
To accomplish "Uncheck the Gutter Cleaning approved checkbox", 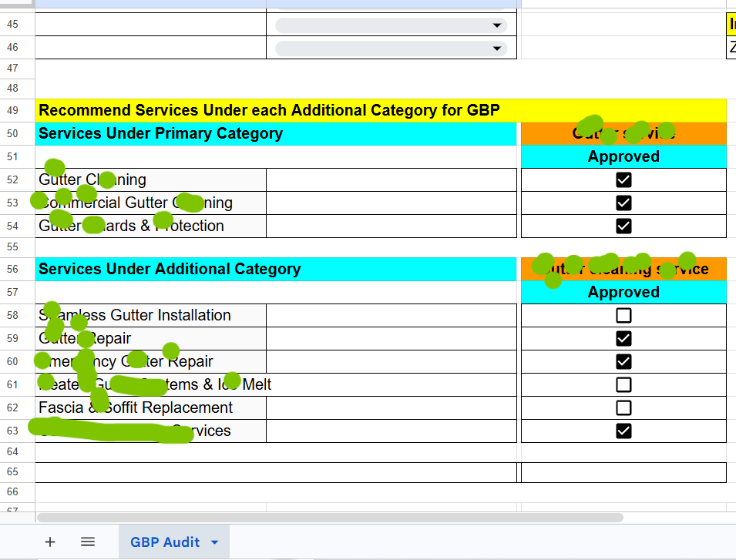I will 623,179.
